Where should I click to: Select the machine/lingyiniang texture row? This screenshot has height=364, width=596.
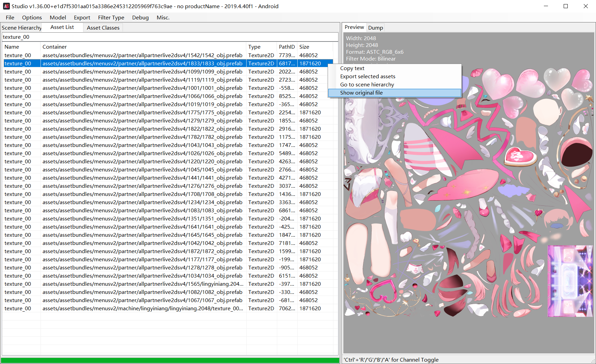168,308
